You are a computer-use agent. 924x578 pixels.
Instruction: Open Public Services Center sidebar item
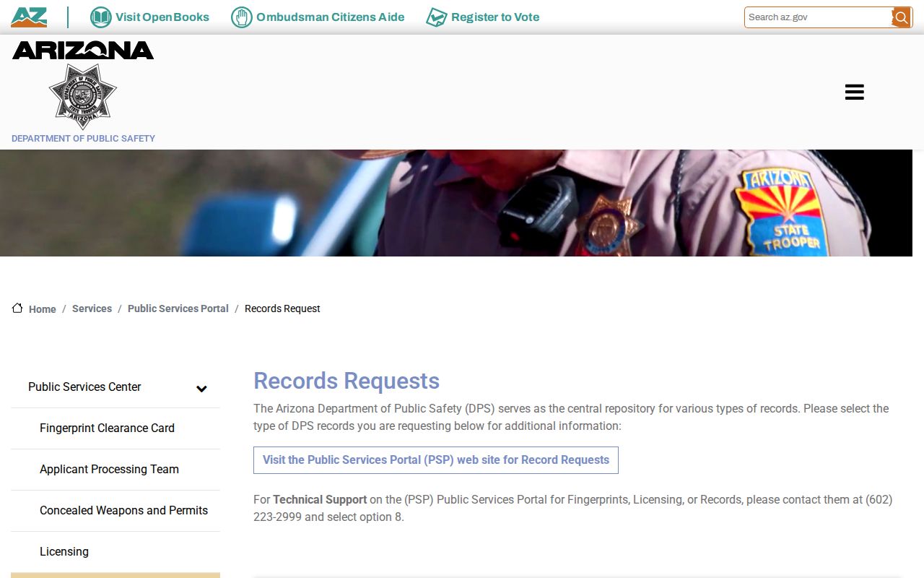(x=84, y=387)
